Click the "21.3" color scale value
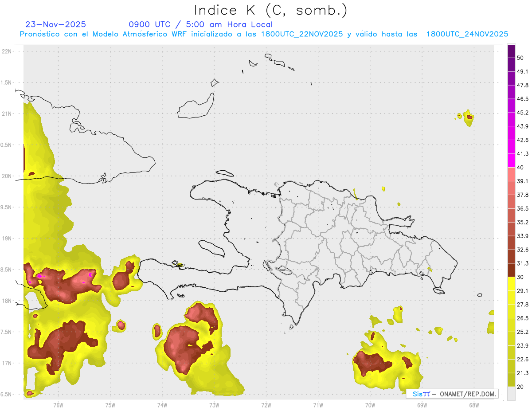 [523, 373]
